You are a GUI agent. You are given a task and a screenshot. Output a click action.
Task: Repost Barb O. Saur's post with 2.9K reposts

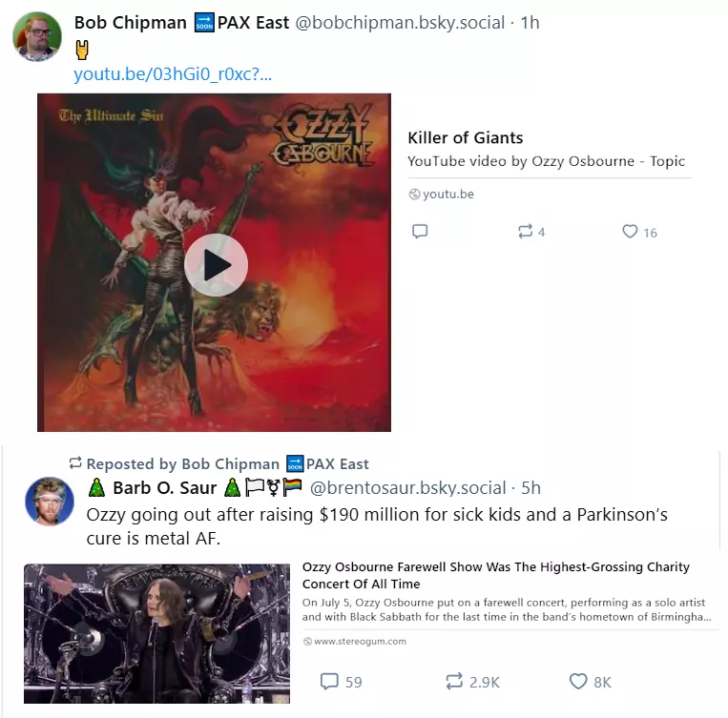click(x=472, y=682)
